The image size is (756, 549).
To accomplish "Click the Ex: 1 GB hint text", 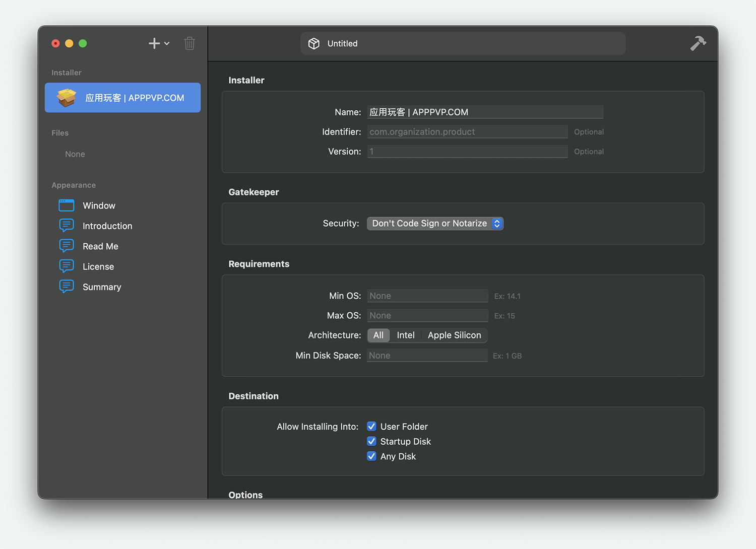I will 507,356.
